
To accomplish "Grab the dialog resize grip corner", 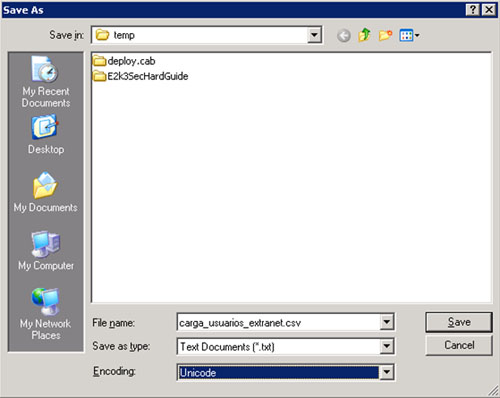I will coord(493,391).
